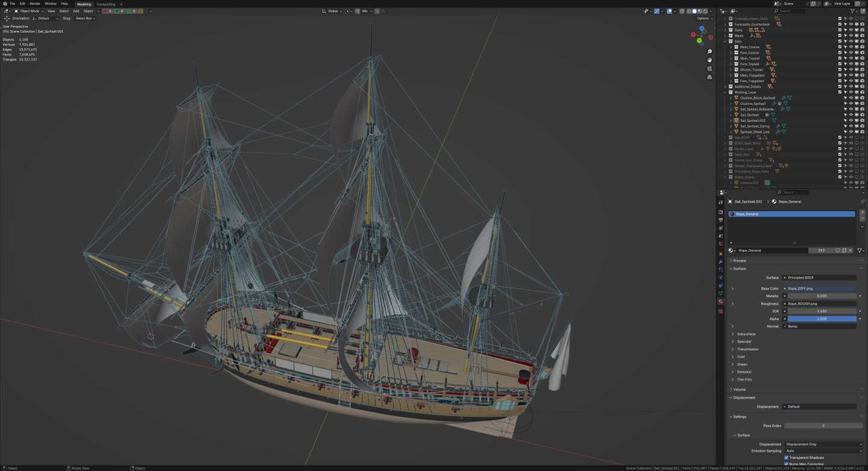Switch to the Compositing workspace tab
This screenshot has height=471, width=868.
[x=105, y=4]
